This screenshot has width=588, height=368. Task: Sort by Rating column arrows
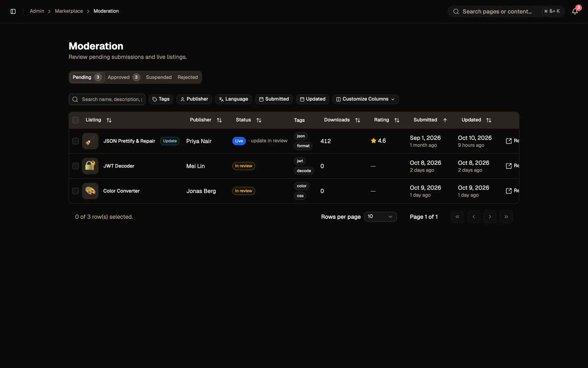tap(397, 120)
